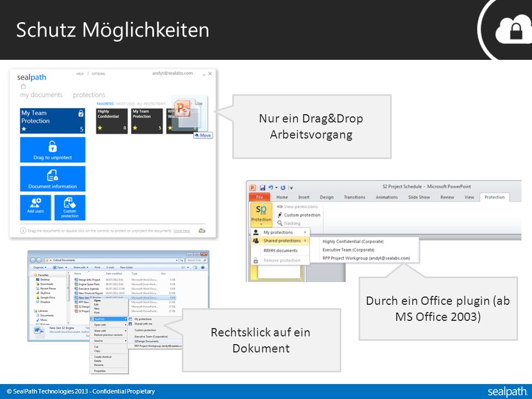This screenshot has height=399, width=532.
Task: Click the Drag to unprotect tile
Action: coord(53,150)
